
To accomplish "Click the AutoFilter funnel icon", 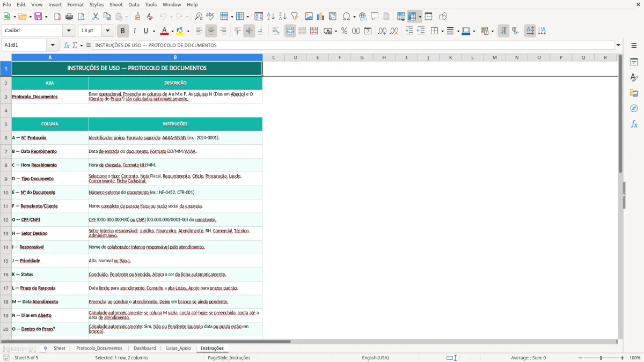I will (295, 17).
